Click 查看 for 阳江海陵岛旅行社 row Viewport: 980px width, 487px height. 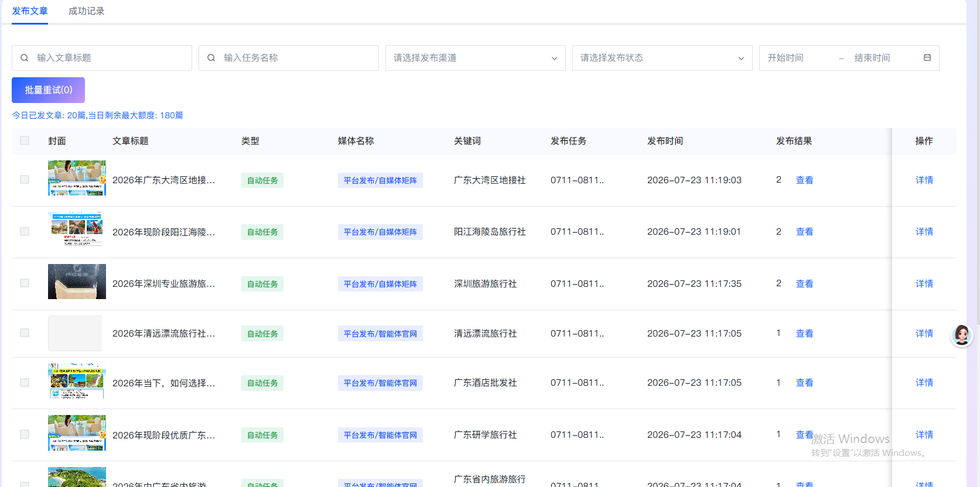pos(804,232)
